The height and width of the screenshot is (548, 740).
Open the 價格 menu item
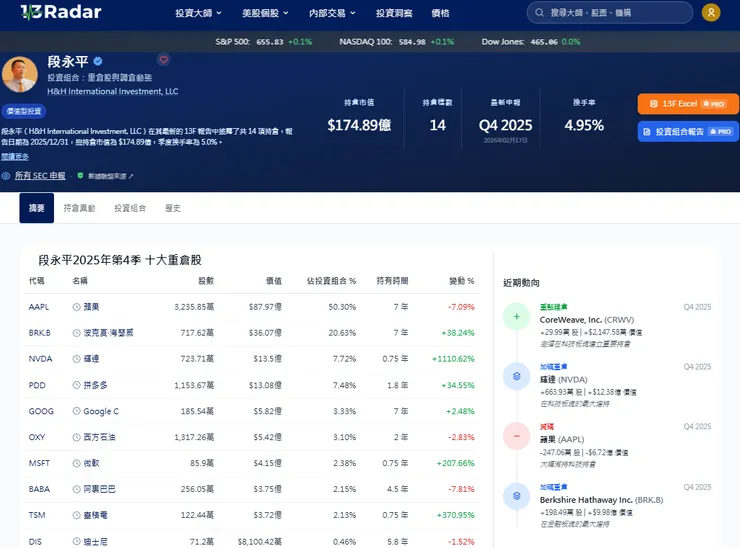click(440, 13)
